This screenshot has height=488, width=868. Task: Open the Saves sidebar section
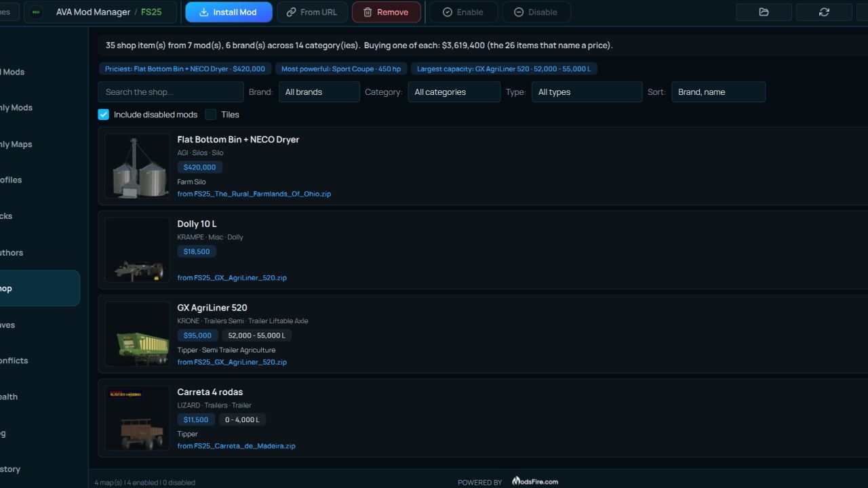[7, 325]
